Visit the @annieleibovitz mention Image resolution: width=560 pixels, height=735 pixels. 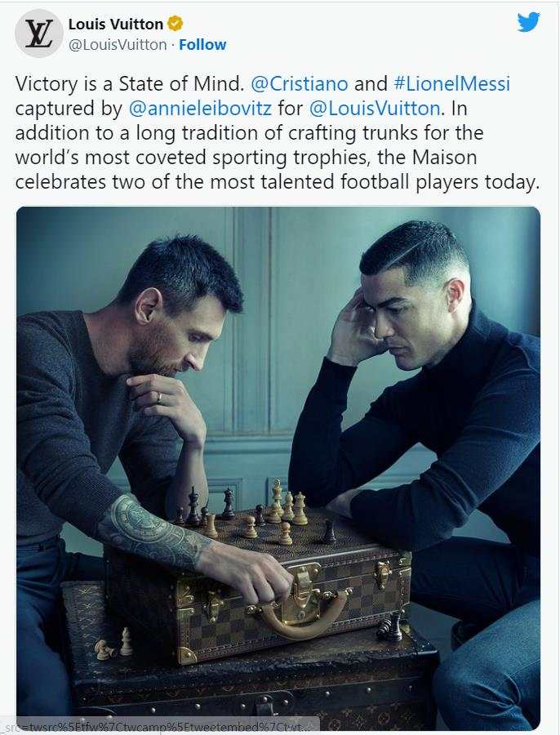point(200,109)
